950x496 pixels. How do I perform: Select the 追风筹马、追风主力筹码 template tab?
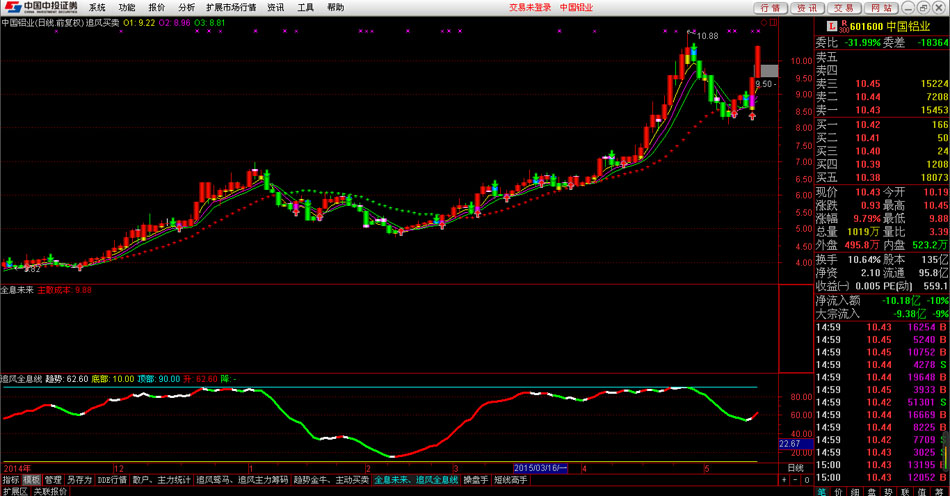[242, 480]
